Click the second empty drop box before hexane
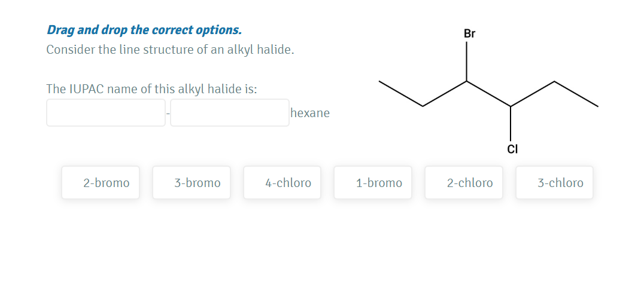Screen dimensions: 644x294 [229, 113]
